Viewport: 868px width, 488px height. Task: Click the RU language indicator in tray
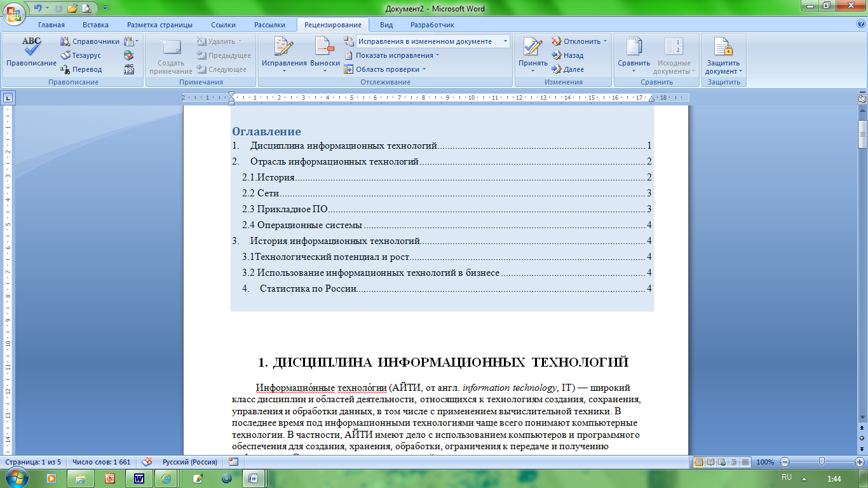(x=787, y=477)
